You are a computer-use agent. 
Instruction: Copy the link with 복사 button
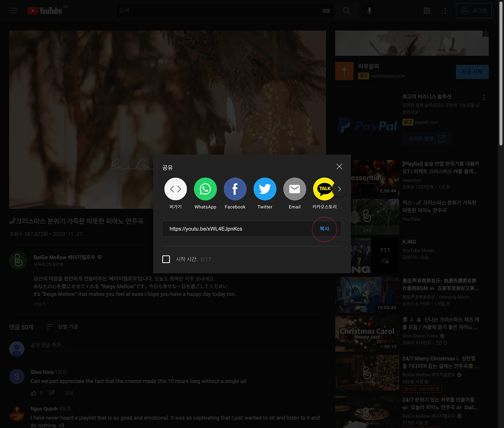tap(325, 229)
